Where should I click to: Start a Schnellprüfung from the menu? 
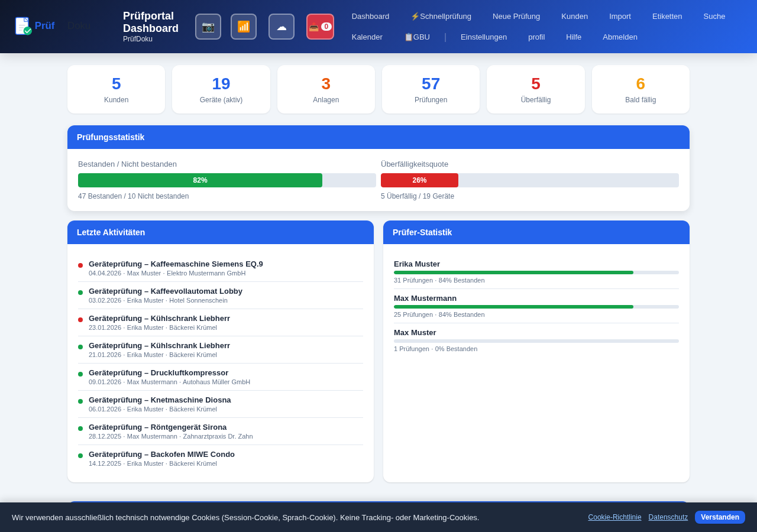(x=441, y=16)
